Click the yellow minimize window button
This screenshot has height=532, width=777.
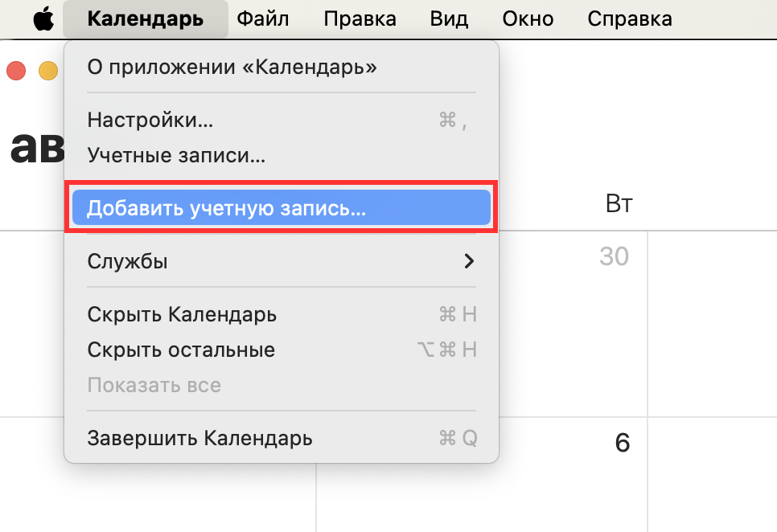click(47, 70)
